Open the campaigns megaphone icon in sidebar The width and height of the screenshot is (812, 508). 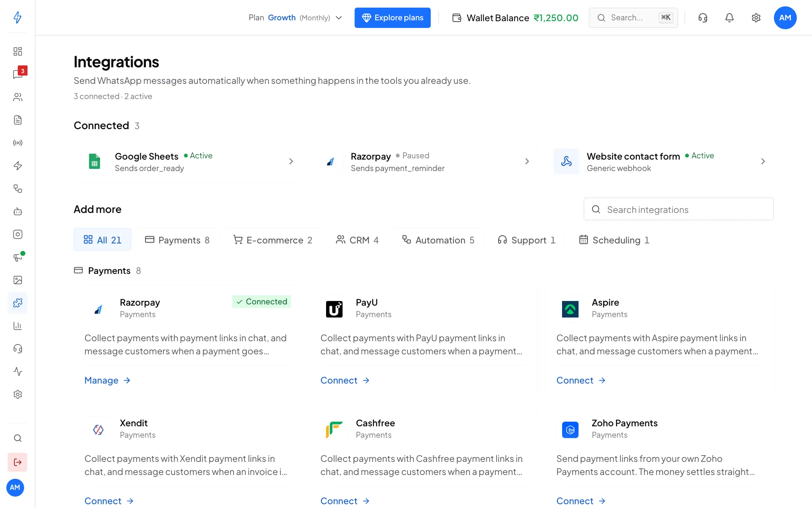(17, 257)
